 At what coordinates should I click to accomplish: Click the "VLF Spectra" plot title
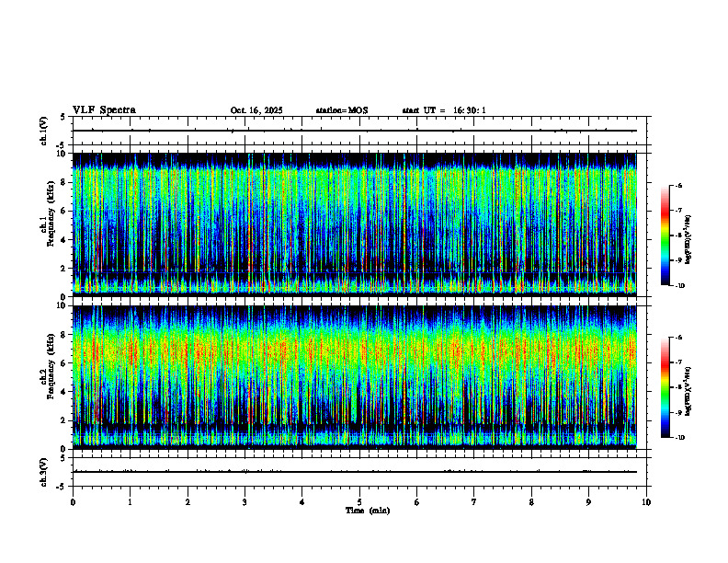click(104, 110)
